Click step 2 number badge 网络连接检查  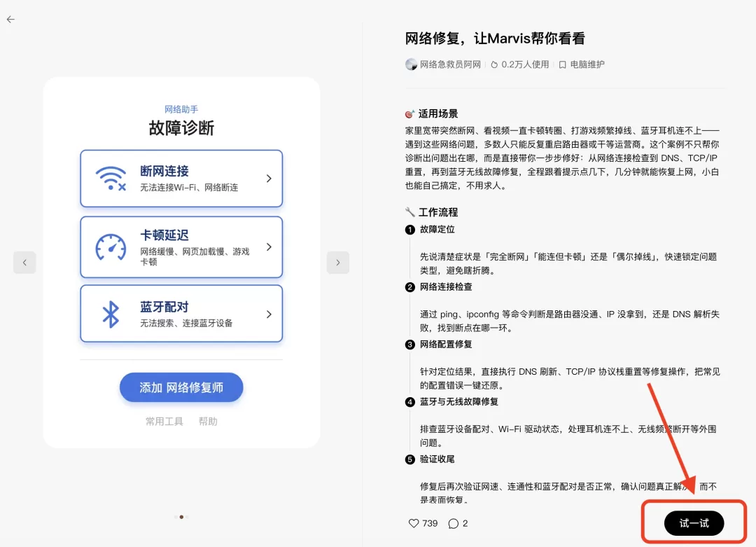(409, 287)
